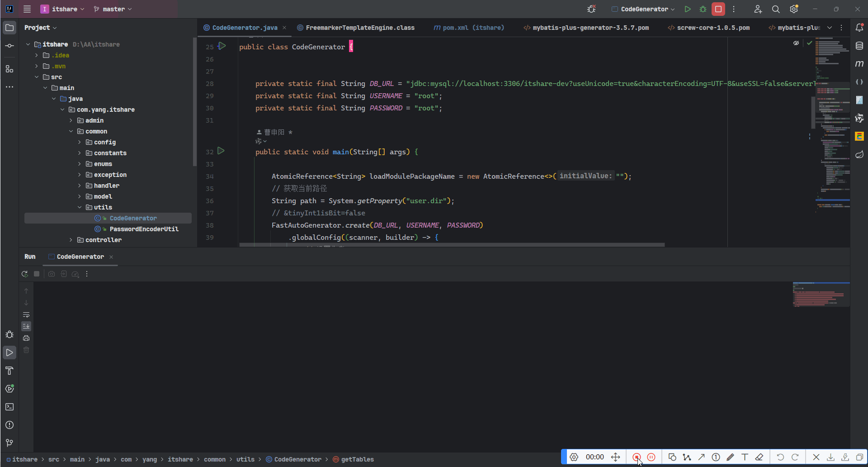Screen dimensions: 868x467
Task: Expand the controller package folder
Action: (x=71, y=240)
